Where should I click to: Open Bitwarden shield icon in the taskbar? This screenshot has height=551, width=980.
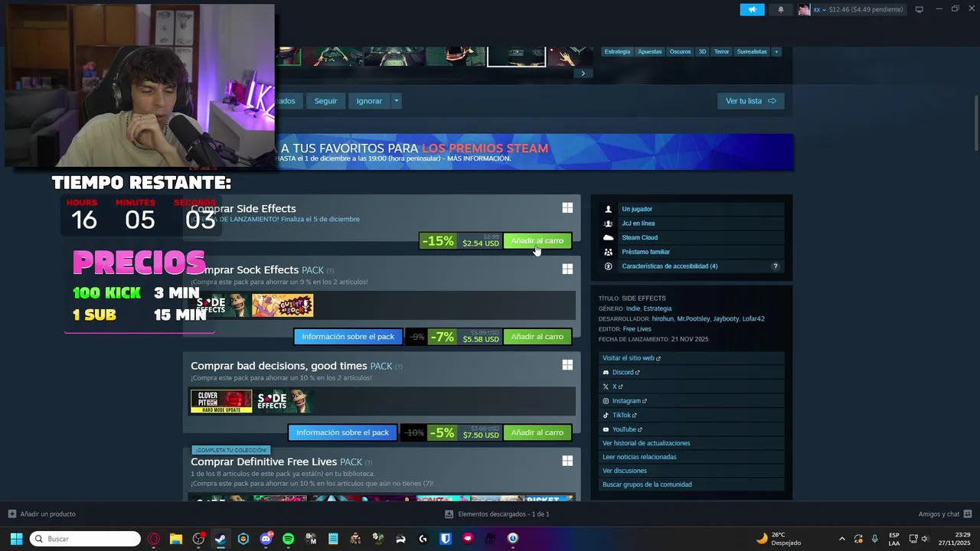point(446,539)
